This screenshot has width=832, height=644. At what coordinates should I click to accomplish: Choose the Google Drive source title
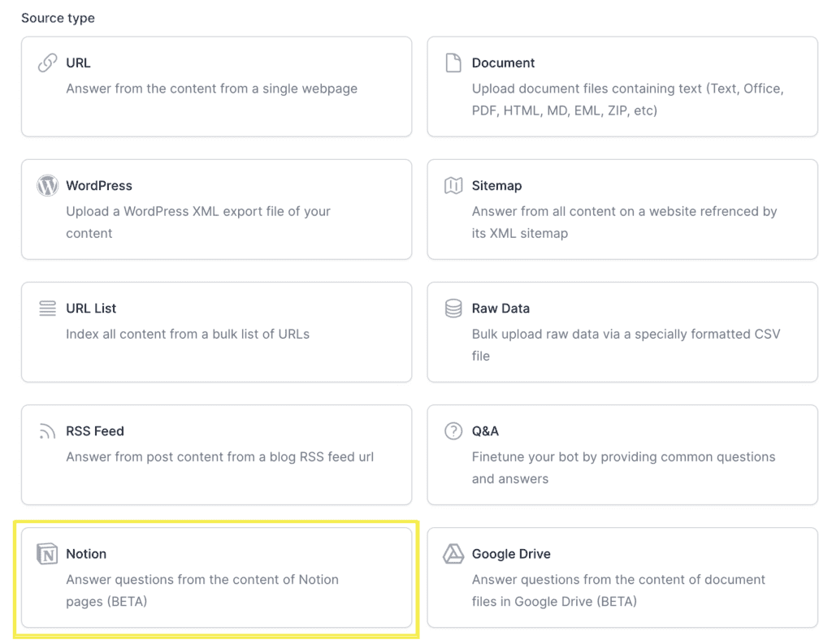pyautogui.click(x=511, y=554)
